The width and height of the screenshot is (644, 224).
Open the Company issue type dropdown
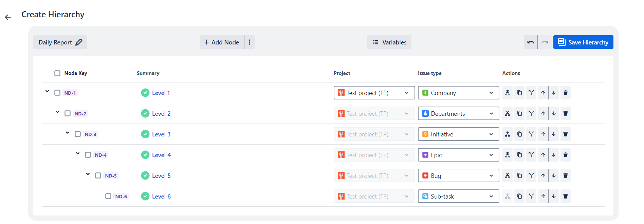point(458,93)
